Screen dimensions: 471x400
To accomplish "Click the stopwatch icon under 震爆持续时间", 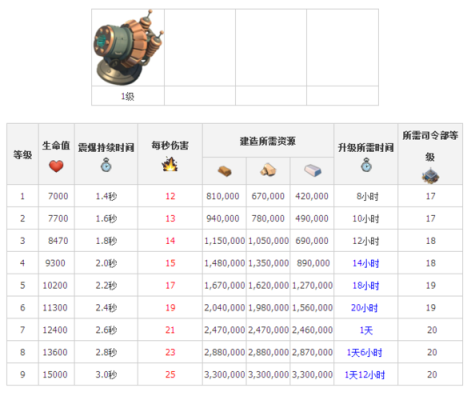I will point(106,165).
